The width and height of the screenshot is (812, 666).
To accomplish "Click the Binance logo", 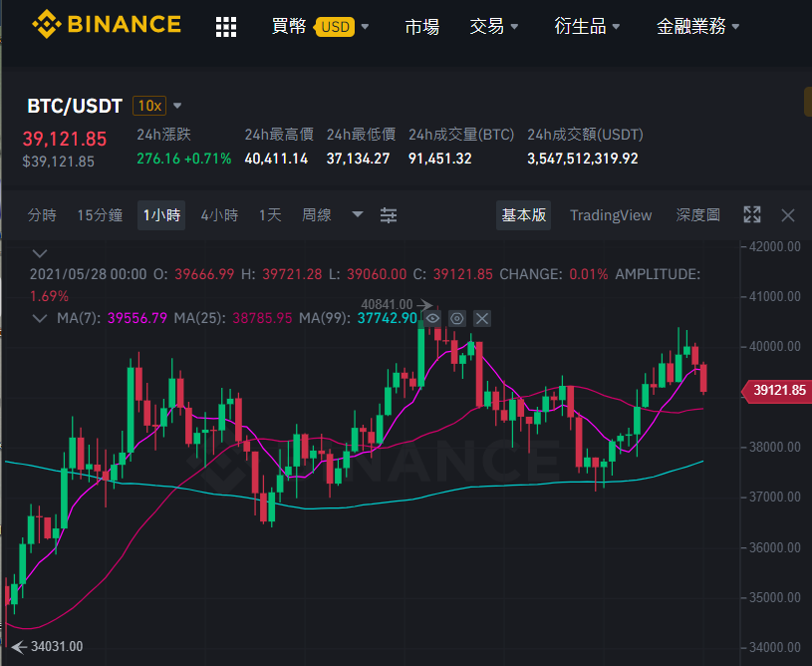I will click(x=107, y=24).
